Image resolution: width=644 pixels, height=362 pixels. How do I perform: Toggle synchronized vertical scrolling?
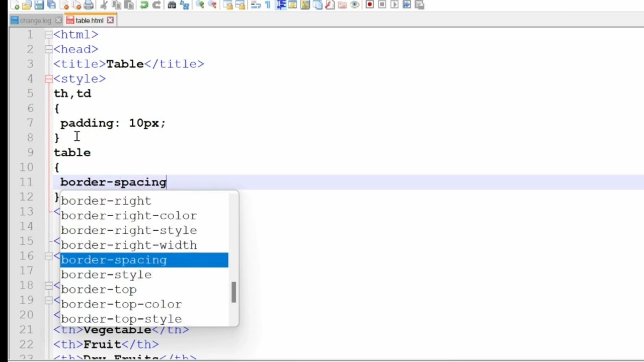click(x=228, y=5)
